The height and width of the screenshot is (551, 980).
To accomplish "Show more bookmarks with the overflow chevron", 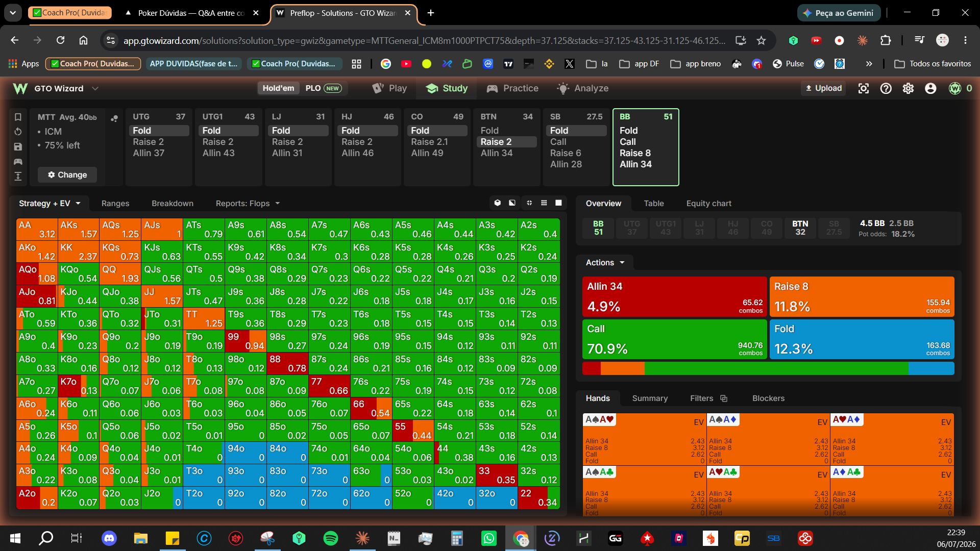I will pyautogui.click(x=869, y=64).
